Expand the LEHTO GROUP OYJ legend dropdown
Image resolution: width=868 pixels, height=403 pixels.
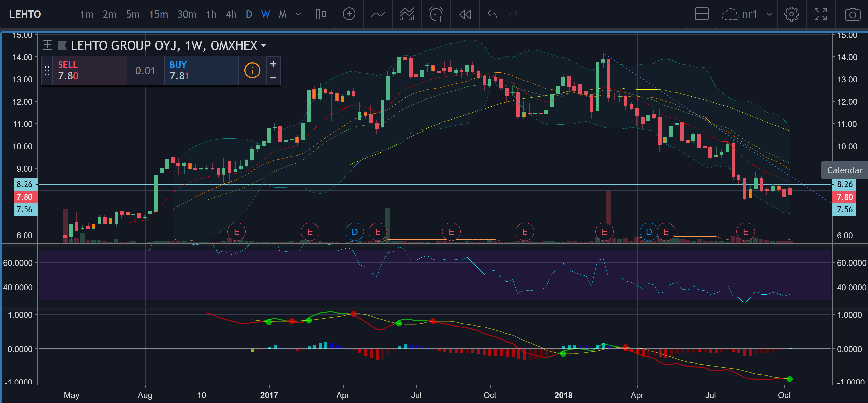(263, 45)
